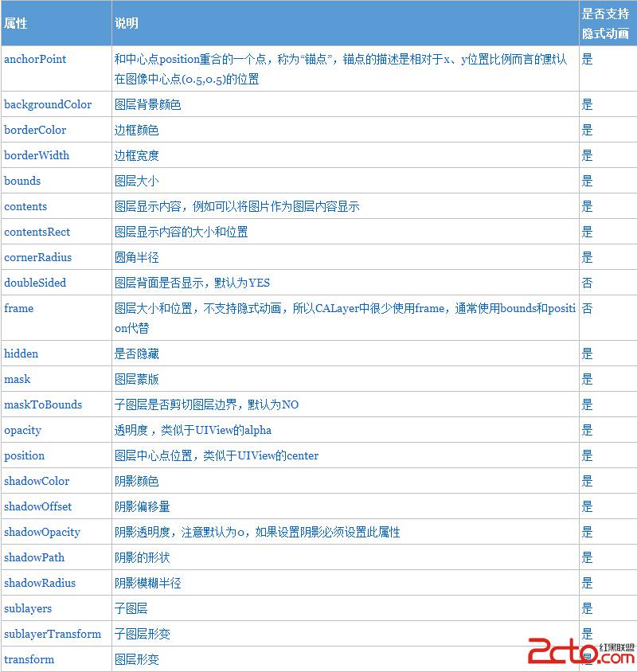637x672 pixels.
Task: Click the sublayers property name
Action: pyautogui.click(x=28, y=608)
